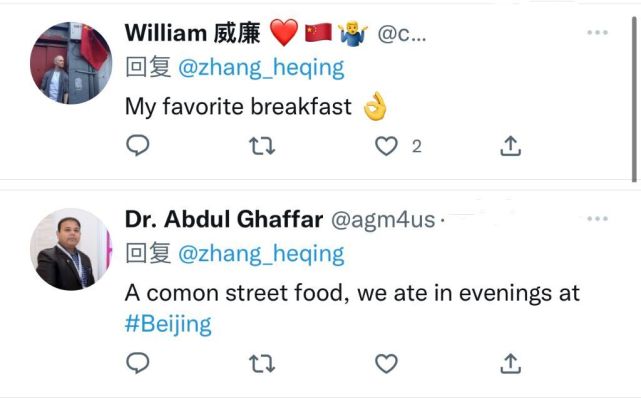Open the @agm4us handle

383,220
